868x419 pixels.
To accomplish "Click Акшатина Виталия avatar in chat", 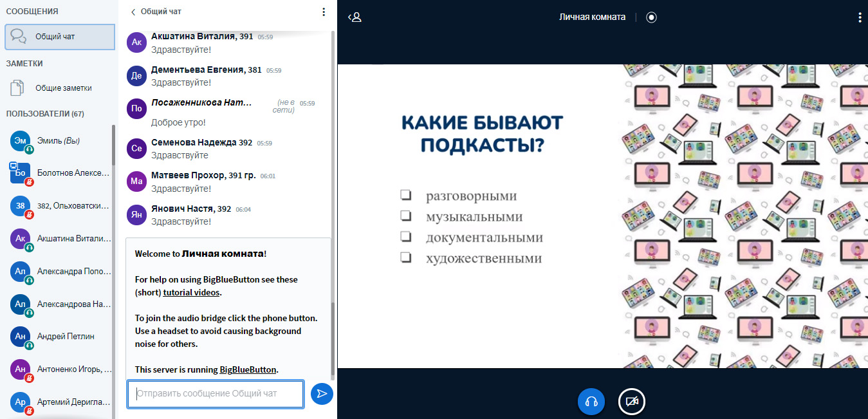I will pos(136,42).
